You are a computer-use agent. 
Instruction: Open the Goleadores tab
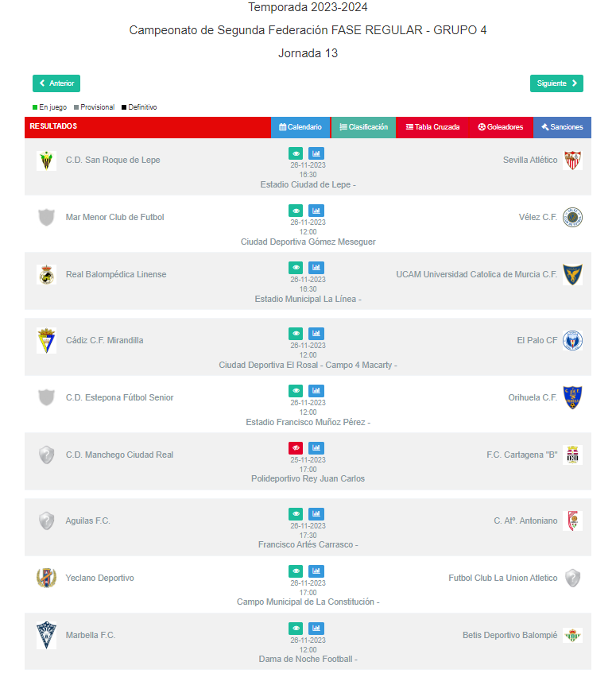pyautogui.click(x=501, y=127)
